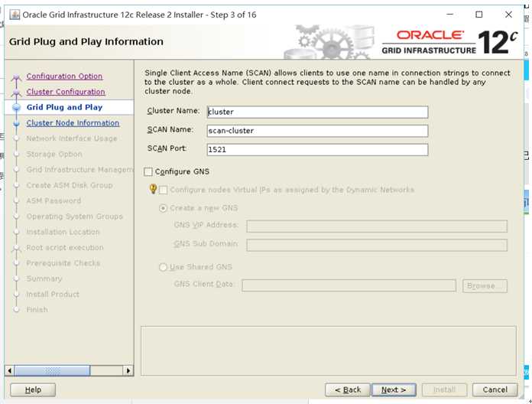This screenshot has width=532, height=404.
Task: Proceed with the Next button
Action: 394,389
